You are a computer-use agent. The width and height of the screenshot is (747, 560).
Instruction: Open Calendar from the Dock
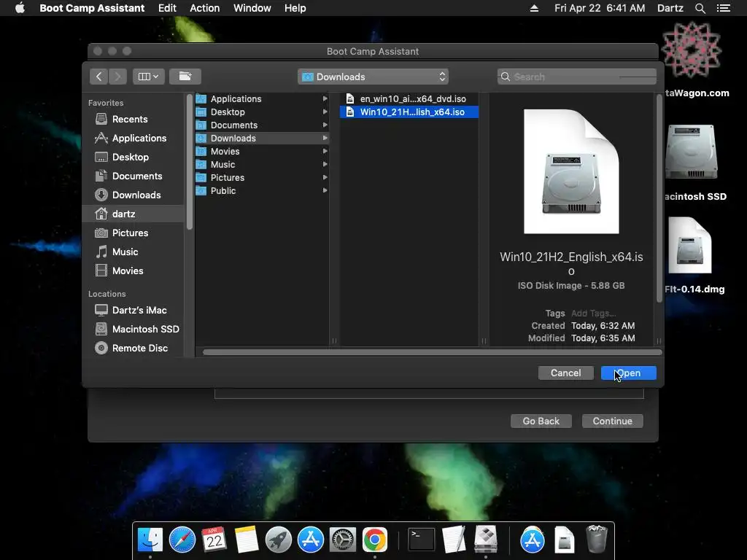click(214, 540)
